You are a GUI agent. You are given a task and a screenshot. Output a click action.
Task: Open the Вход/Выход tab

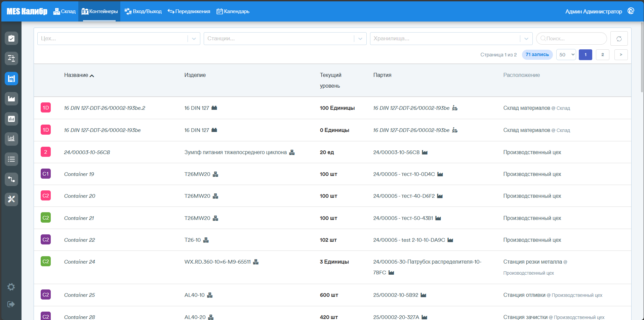[143, 11]
